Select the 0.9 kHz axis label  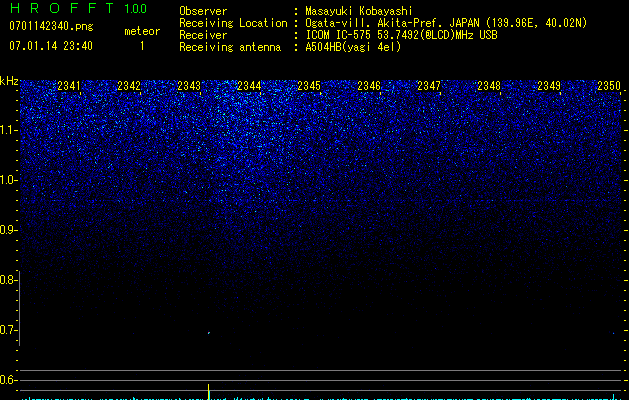(x=8, y=230)
